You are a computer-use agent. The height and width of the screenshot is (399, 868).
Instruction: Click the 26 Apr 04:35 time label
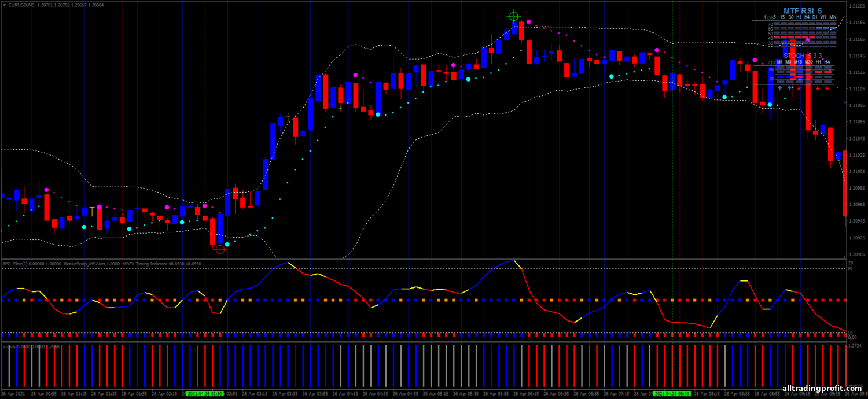[x=376, y=393]
